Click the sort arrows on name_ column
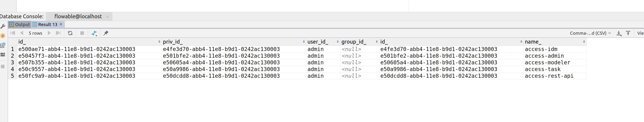The height and width of the screenshot is (122, 644). point(584,42)
